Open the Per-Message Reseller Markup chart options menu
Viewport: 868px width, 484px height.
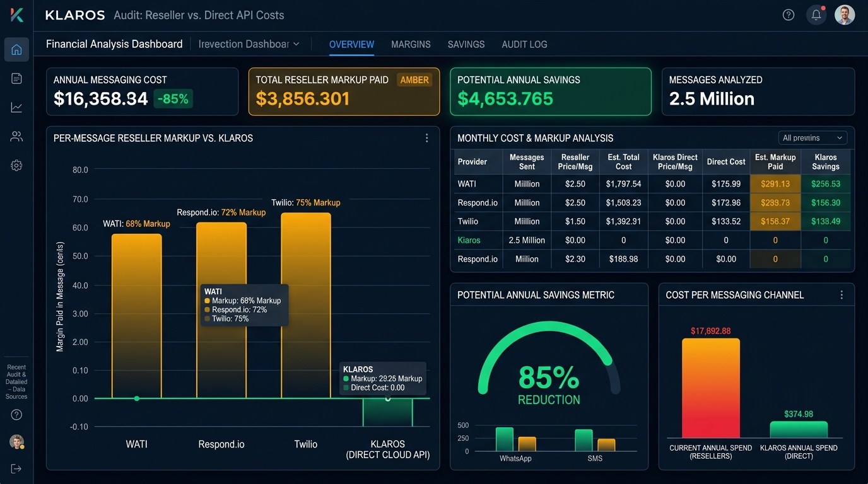(x=427, y=138)
